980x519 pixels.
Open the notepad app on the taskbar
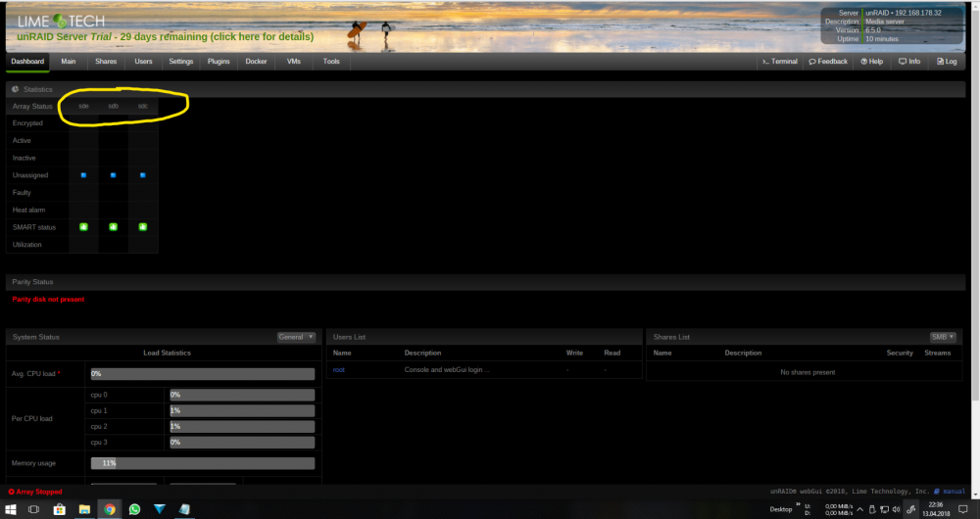[184, 509]
